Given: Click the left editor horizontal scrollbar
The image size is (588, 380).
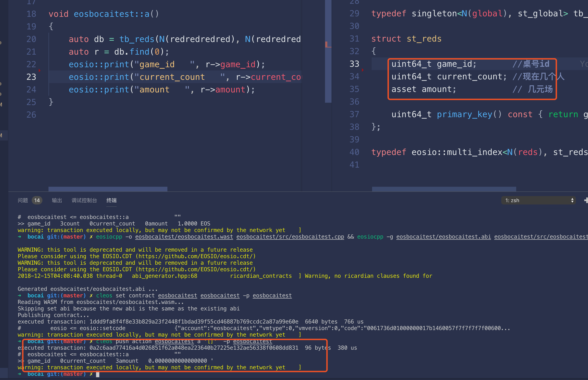Looking at the screenshot, I should point(108,189).
